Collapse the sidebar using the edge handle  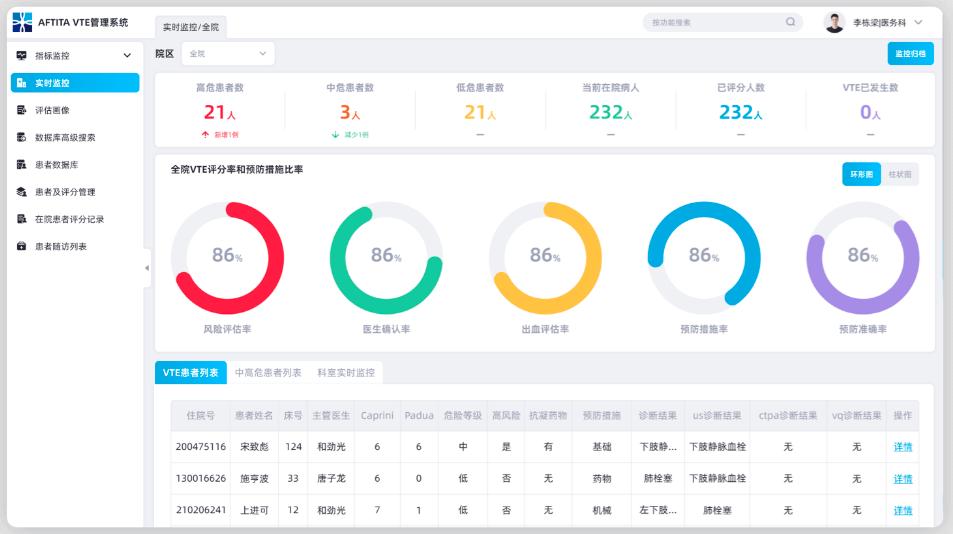pos(147,268)
